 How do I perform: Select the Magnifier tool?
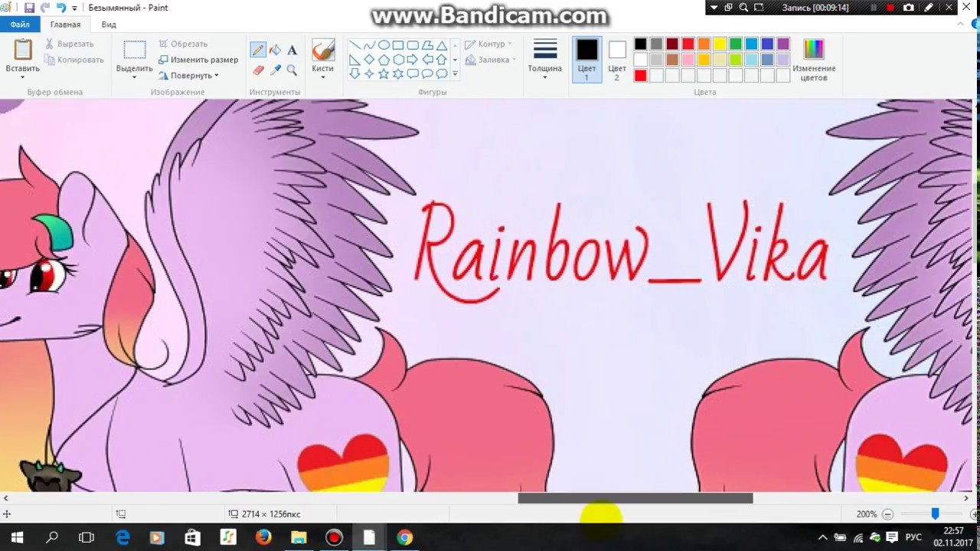(292, 70)
